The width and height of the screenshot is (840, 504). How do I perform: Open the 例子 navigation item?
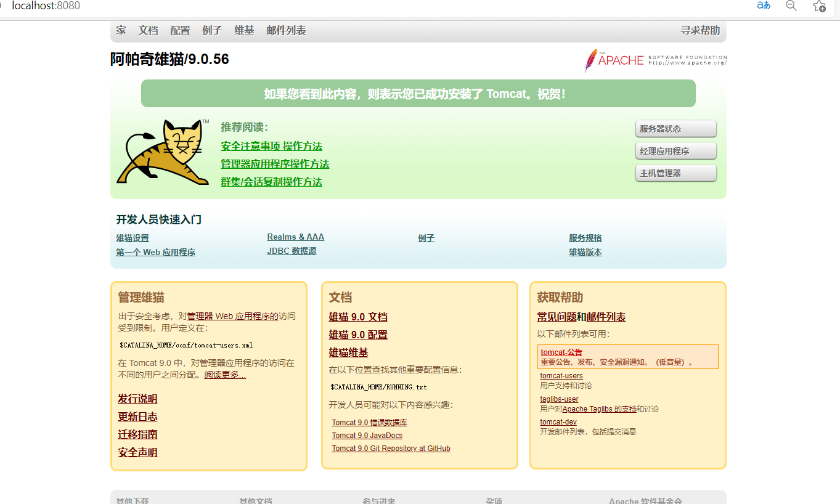coord(213,30)
